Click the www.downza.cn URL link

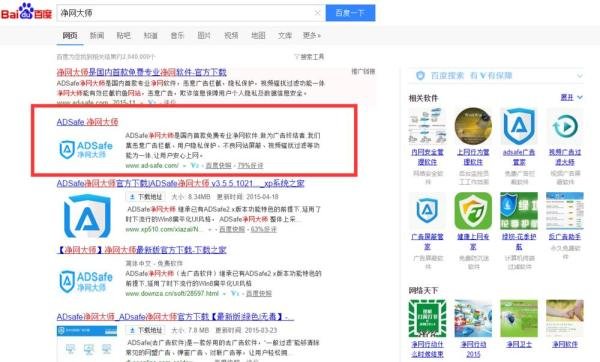(172, 294)
